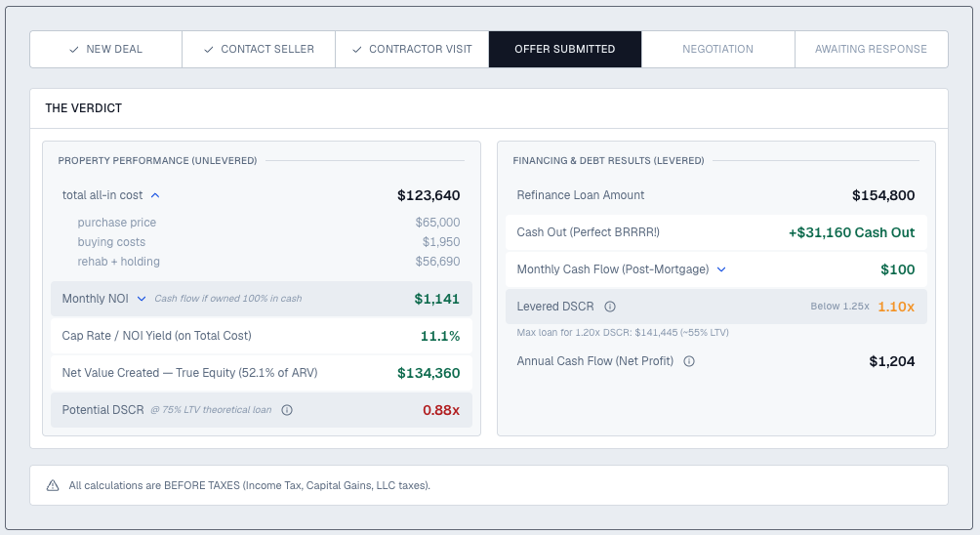
Task: Click the Cash Out (Perfect BRRRR!) label
Action: (589, 232)
